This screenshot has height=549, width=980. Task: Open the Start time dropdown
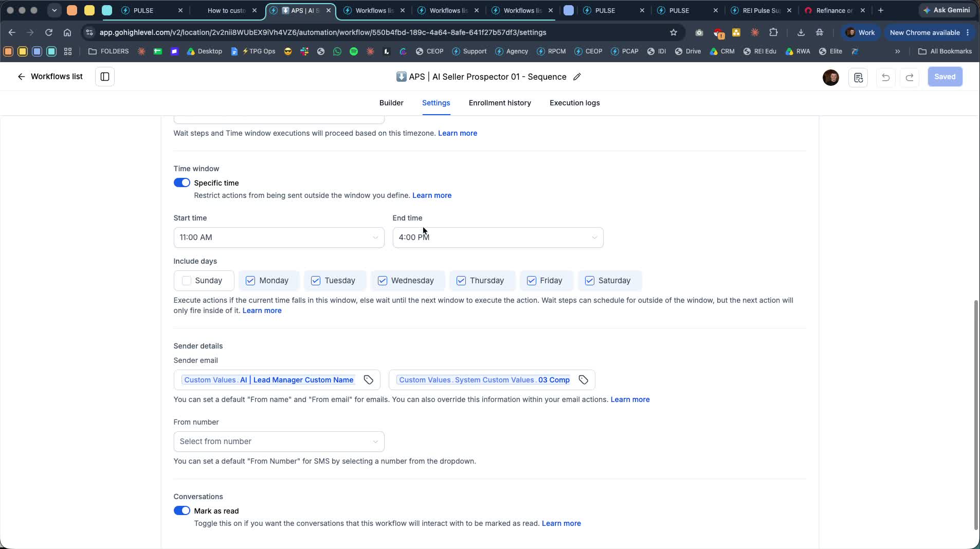pos(279,237)
